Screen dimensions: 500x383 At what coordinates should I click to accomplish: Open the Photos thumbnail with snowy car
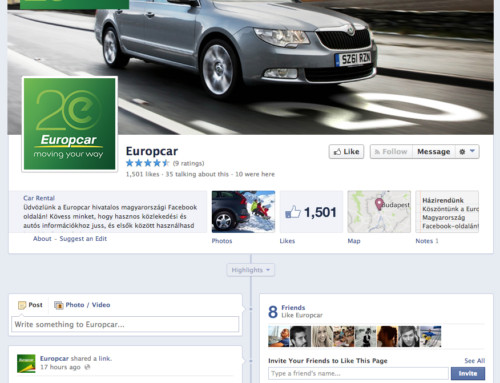click(243, 212)
